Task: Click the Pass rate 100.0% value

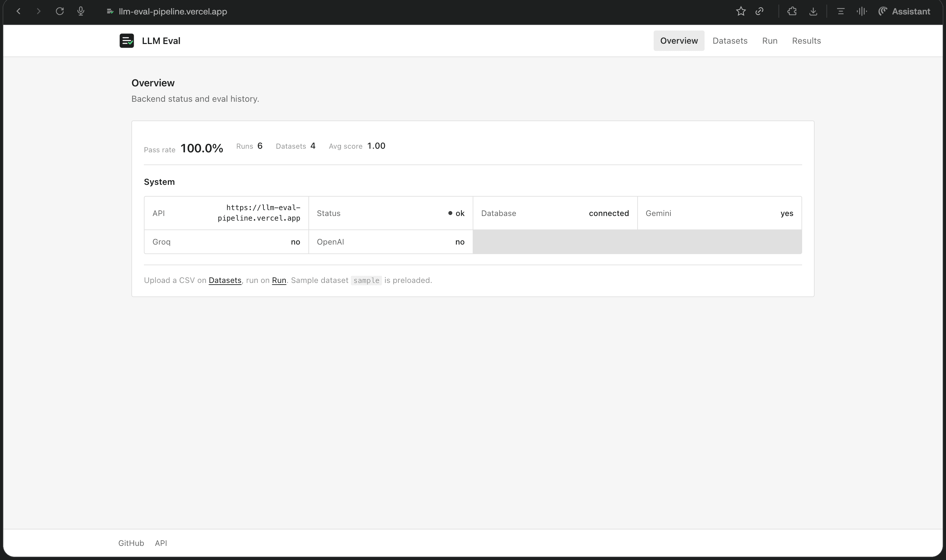Action: 202,148
